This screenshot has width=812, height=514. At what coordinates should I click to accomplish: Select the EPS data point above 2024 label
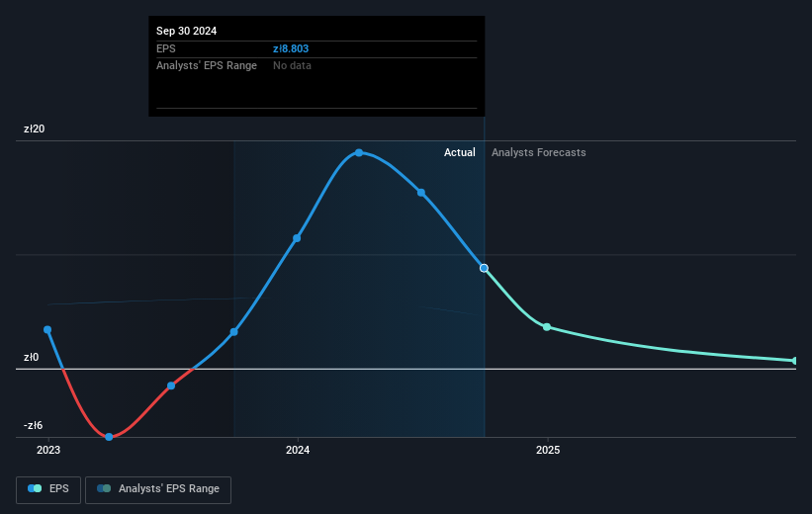pyautogui.click(x=297, y=238)
